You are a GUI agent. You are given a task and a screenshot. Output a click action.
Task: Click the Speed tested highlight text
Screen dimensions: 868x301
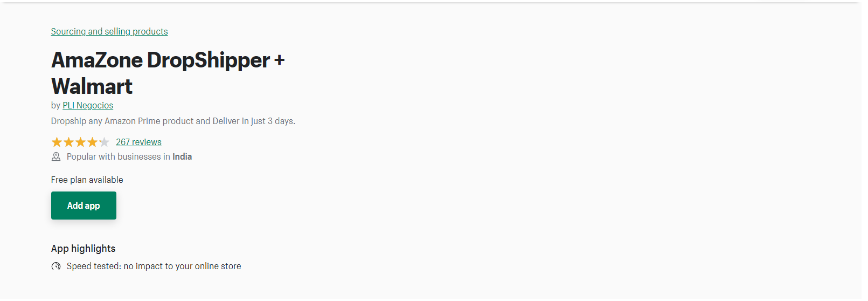(x=154, y=266)
